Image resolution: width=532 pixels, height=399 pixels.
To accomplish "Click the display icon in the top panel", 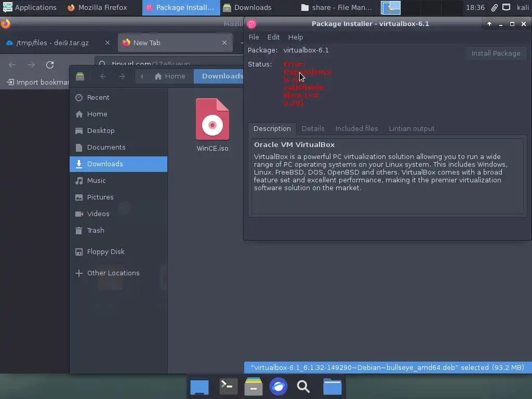I will [x=506, y=7].
